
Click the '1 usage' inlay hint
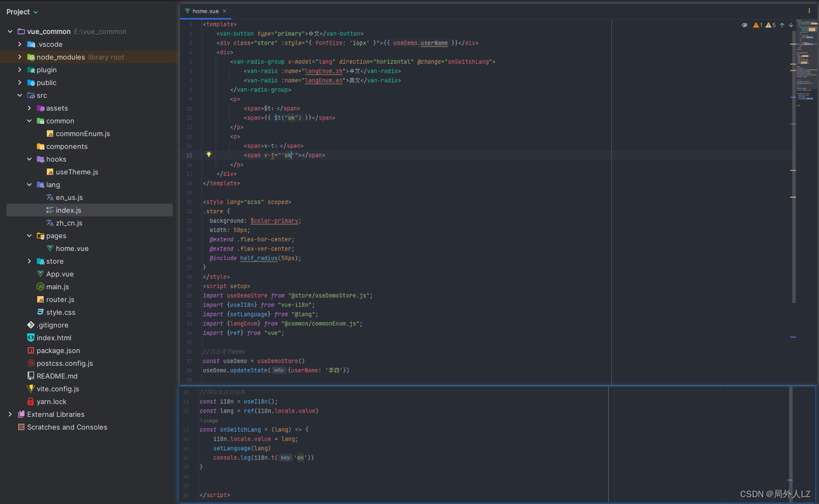click(x=209, y=421)
